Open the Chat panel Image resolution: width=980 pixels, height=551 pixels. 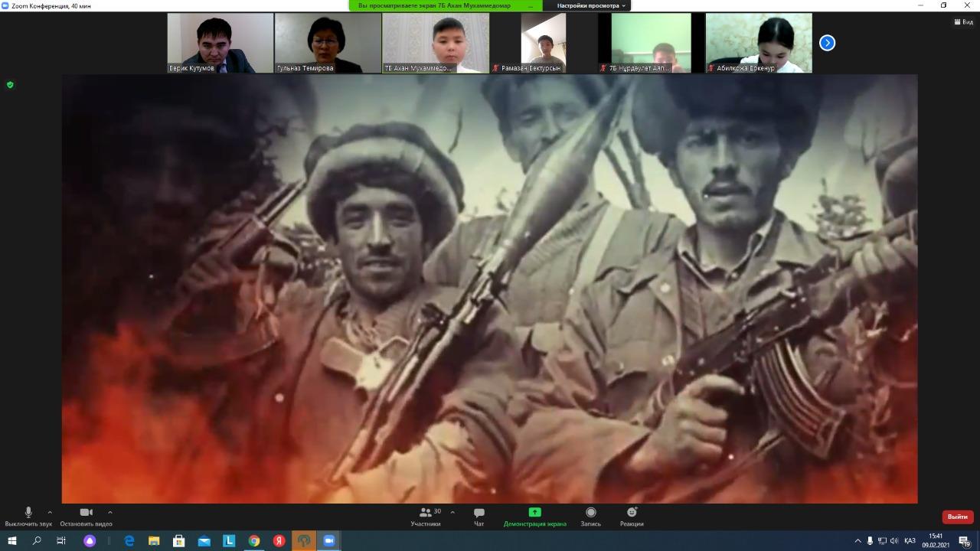coord(479,516)
